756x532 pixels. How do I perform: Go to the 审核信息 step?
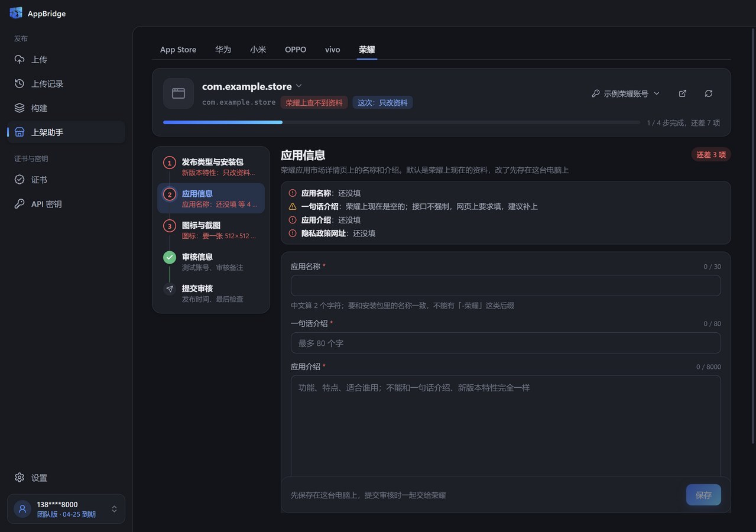tap(211, 261)
